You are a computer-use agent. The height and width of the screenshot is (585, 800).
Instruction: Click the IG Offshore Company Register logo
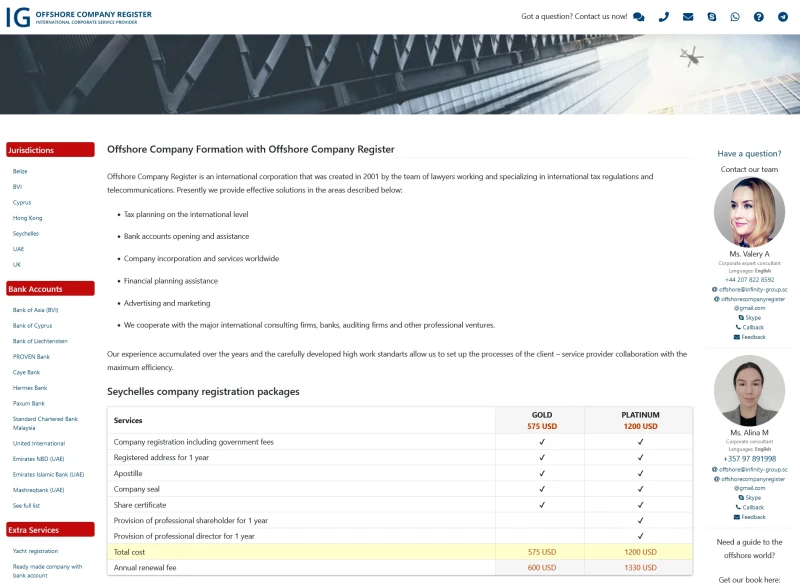[78, 17]
